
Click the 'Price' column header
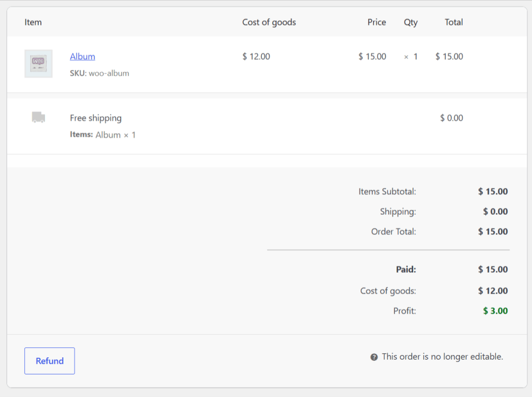[377, 22]
